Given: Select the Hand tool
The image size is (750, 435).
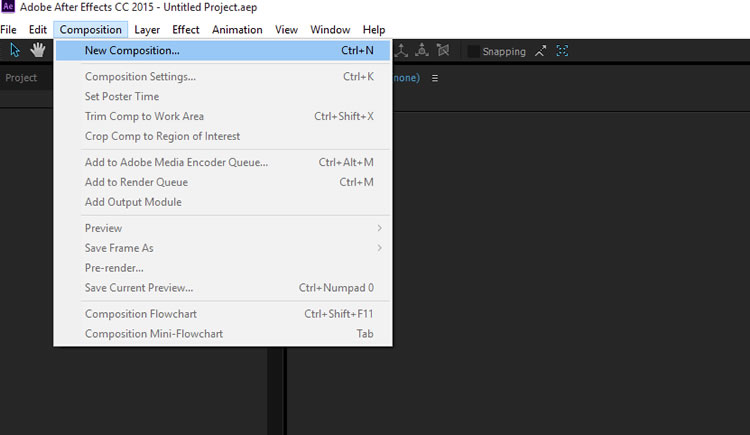Looking at the screenshot, I should pyautogui.click(x=38, y=50).
